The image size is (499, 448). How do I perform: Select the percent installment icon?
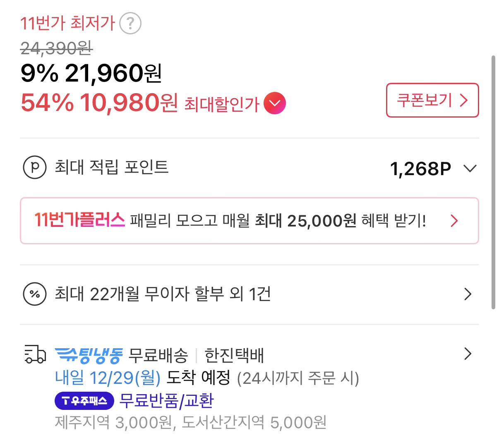click(x=35, y=294)
